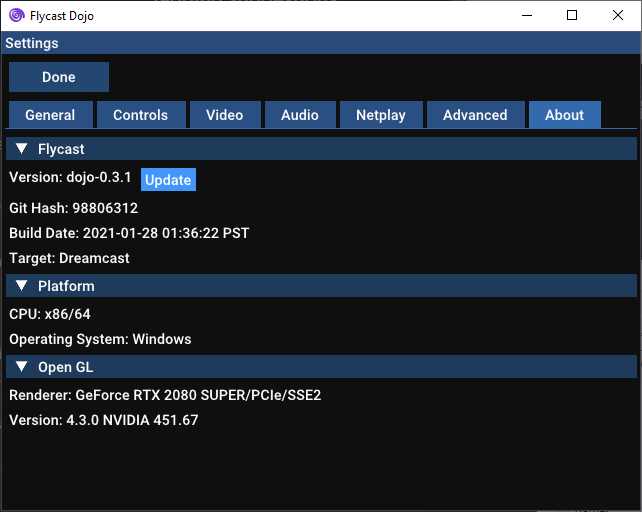Minimize the Flycast Dojo window
Screen dimensions: 642x512
(x=527, y=16)
